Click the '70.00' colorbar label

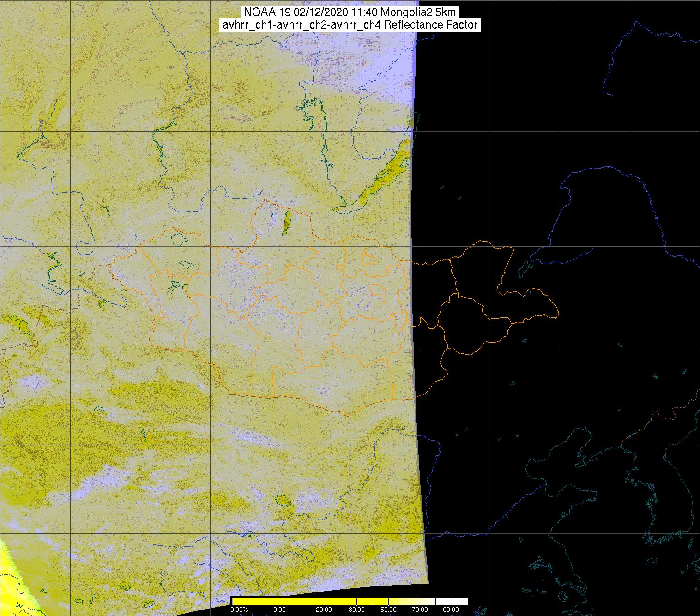point(420,610)
